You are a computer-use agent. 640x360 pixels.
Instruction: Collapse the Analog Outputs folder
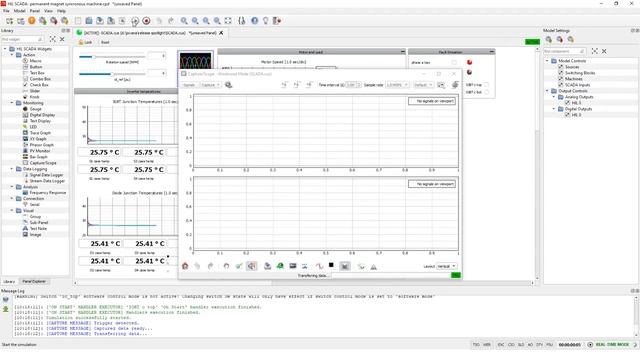(x=554, y=97)
